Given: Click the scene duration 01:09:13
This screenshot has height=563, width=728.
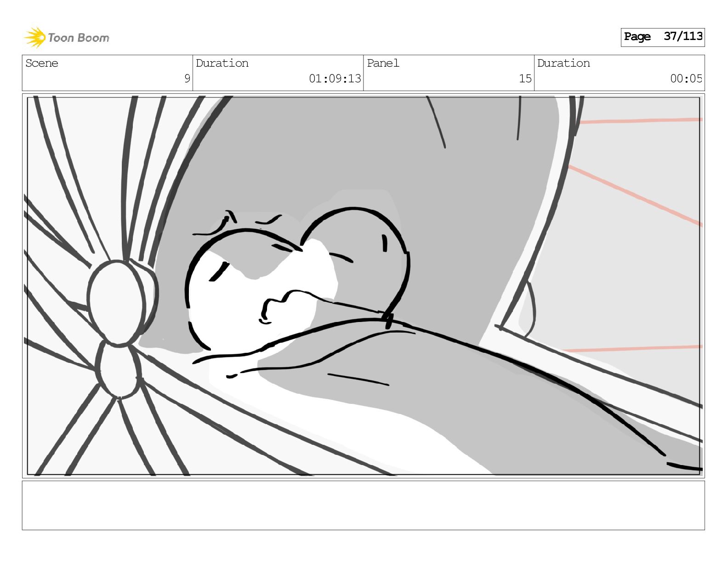Looking at the screenshot, I should pos(335,79).
